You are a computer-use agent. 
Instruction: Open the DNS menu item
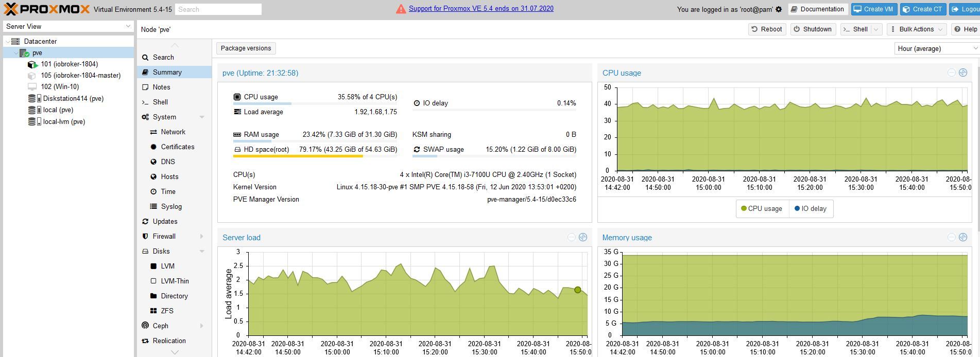coord(174,162)
